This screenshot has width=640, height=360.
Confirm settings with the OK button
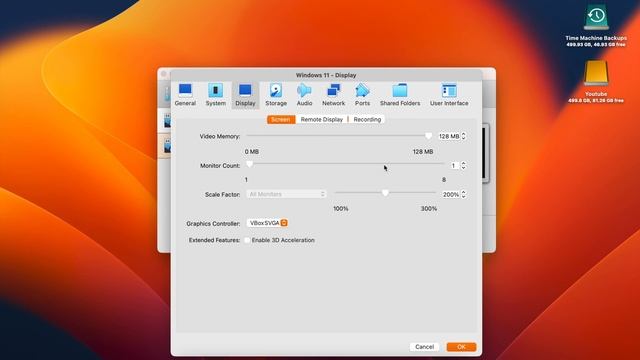click(x=461, y=347)
